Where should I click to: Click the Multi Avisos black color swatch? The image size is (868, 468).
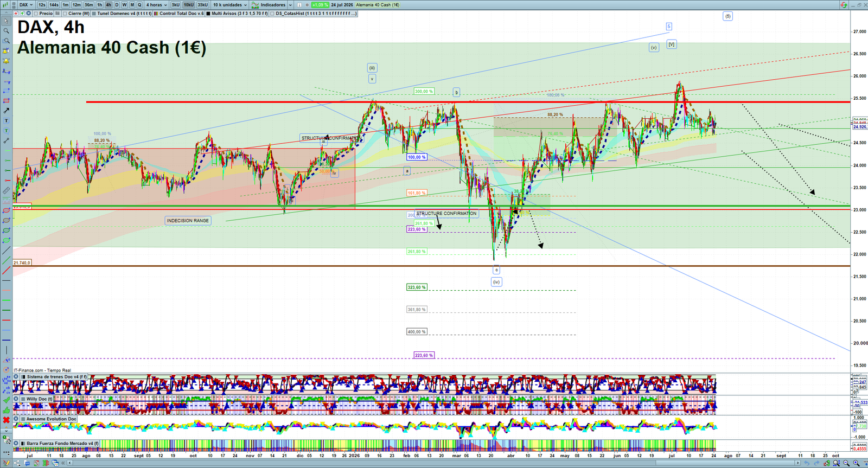[x=208, y=14]
